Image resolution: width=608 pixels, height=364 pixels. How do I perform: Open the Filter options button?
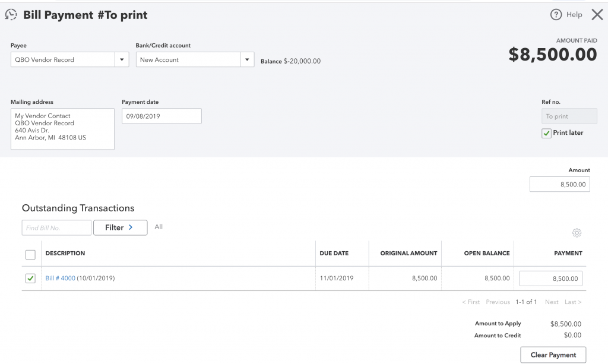tap(120, 227)
